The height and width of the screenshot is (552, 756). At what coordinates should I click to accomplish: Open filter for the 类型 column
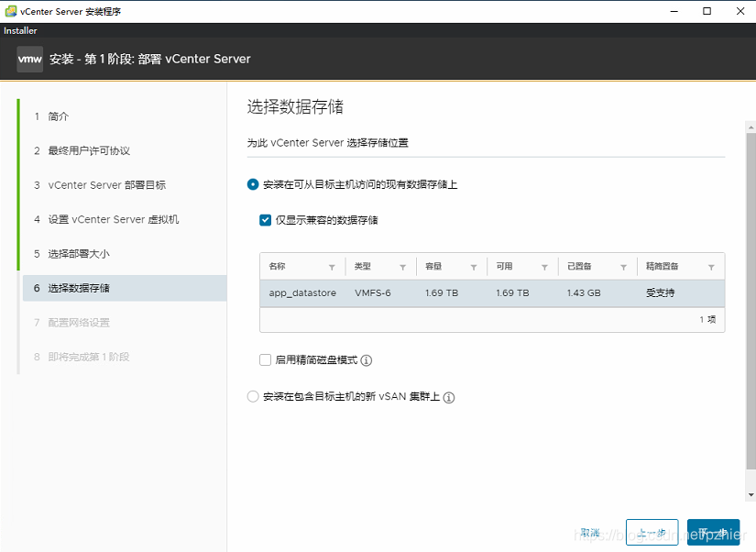click(402, 268)
